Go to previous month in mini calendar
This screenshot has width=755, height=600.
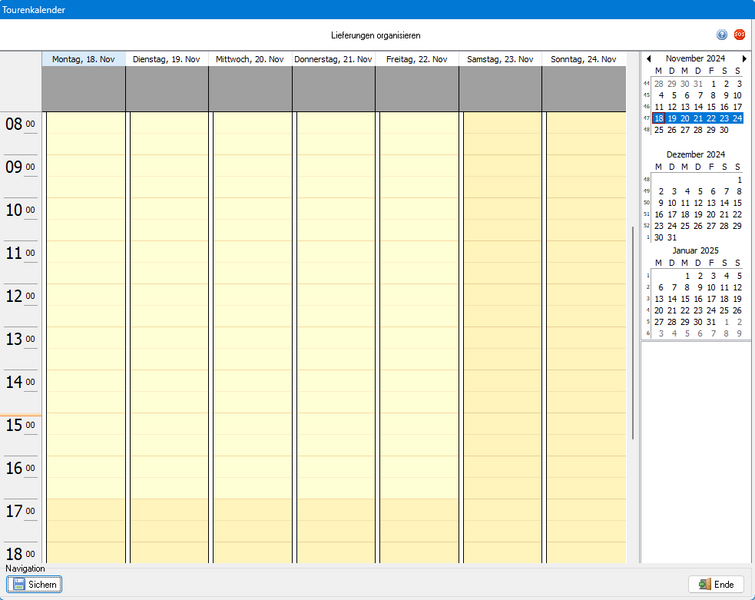coord(648,59)
